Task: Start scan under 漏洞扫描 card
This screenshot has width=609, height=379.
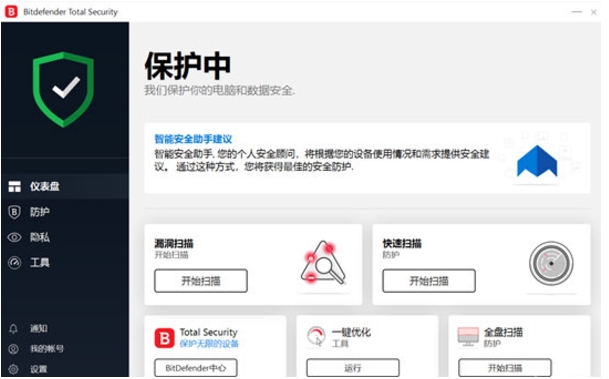Action: (x=201, y=281)
